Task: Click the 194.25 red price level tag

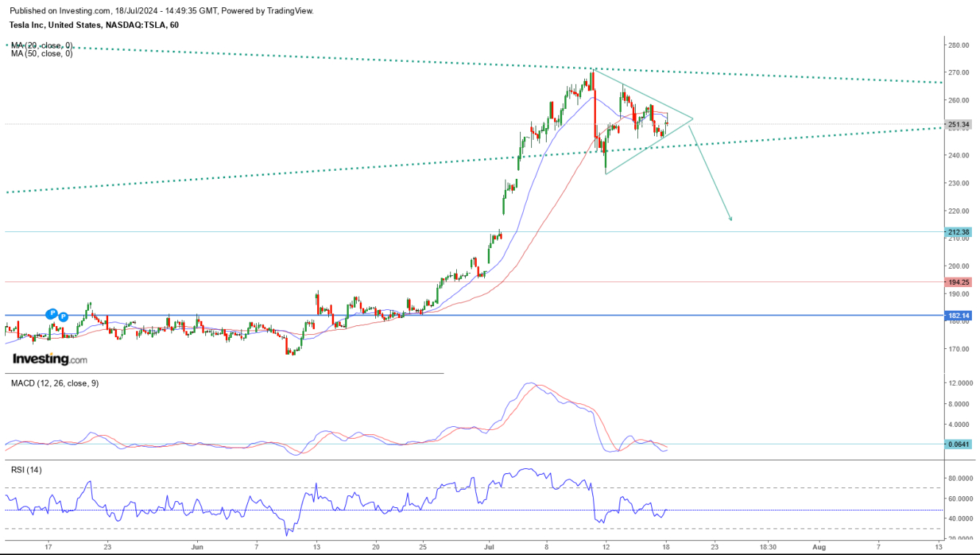Action: point(959,282)
